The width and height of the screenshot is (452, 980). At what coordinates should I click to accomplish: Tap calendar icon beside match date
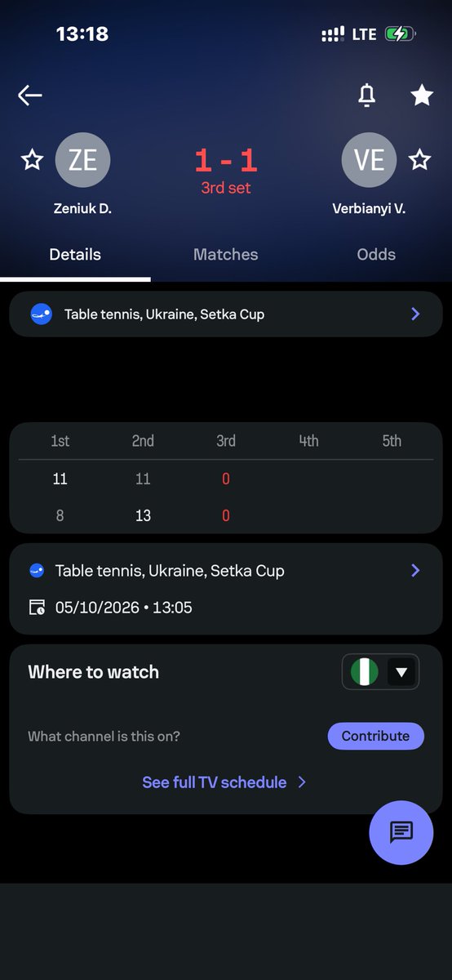[x=37, y=608]
